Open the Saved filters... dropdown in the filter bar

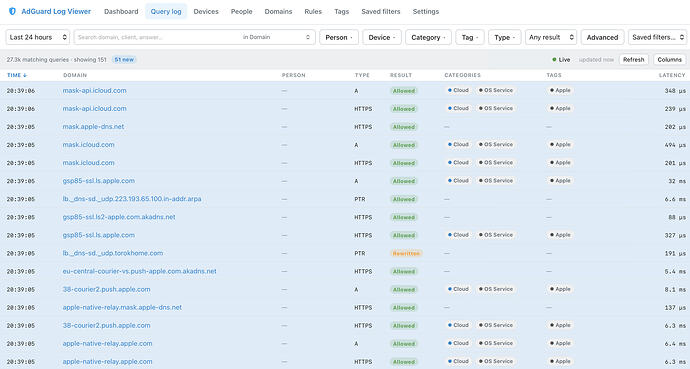(657, 37)
